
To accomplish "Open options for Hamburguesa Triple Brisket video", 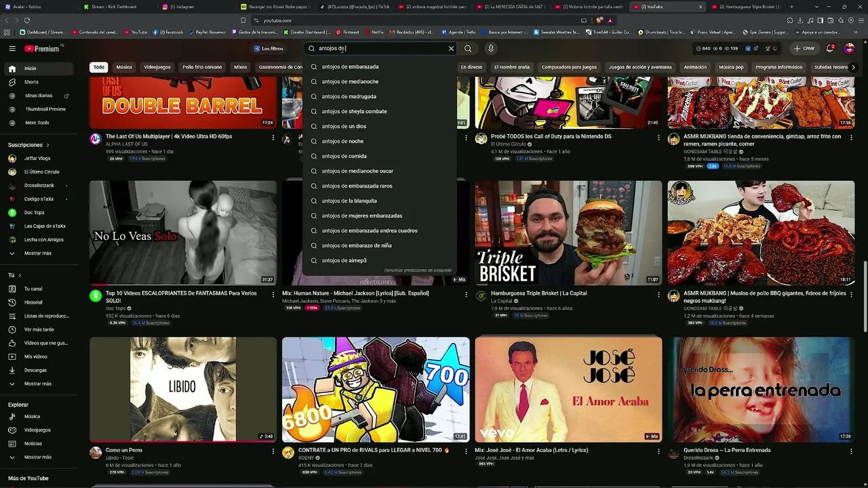I will [x=658, y=295].
